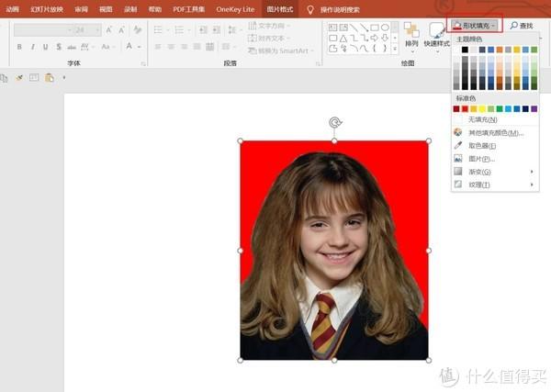Open the 幻灯片放映 ribbon tab

47,9
